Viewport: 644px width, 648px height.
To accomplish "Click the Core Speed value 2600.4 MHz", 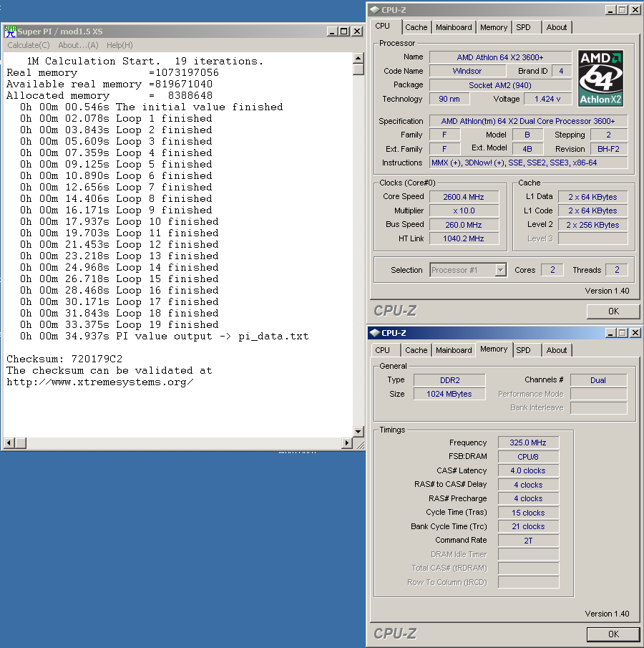I will pyautogui.click(x=464, y=197).
